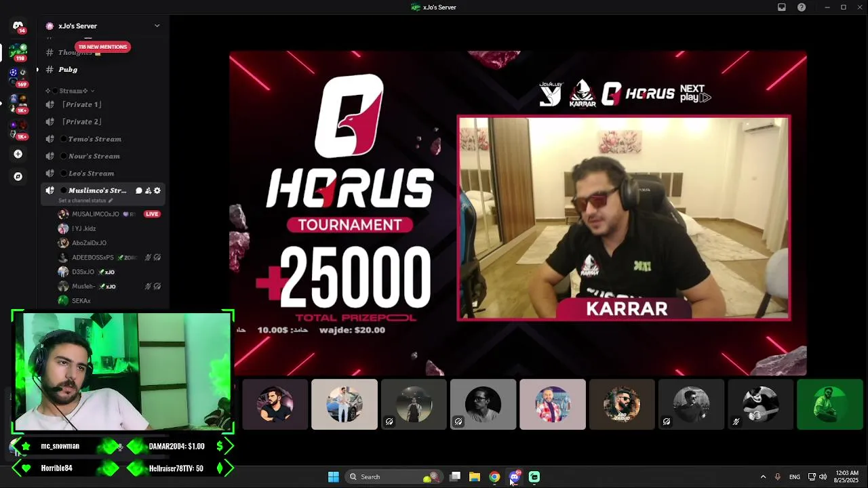The height and width of the screenshot is (488, 868).
Task: Click the Add a Server plus icon
Action: pyautogui.click(x=18, y=155)
